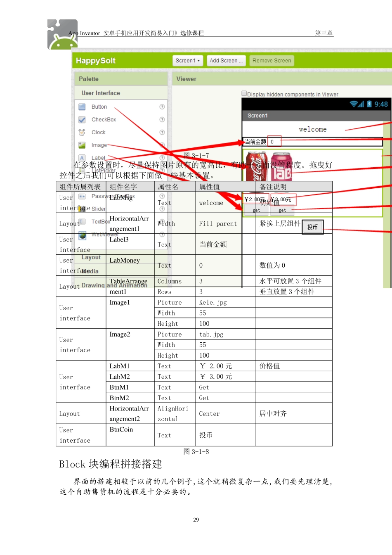Viewport: 392px width, 555px height.
Task: Click the get button under ￥2.00元
Action: 256,210
